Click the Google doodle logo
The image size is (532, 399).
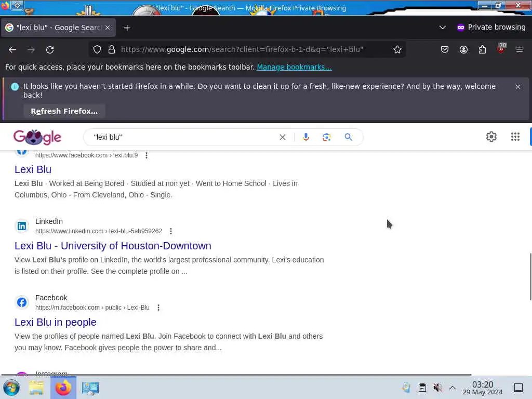[37, 137]
